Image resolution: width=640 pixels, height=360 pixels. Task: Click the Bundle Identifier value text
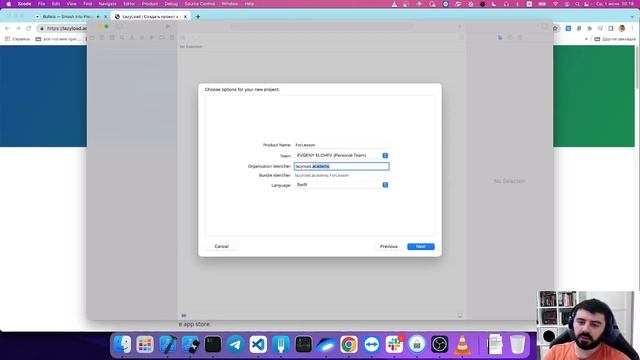322,176
